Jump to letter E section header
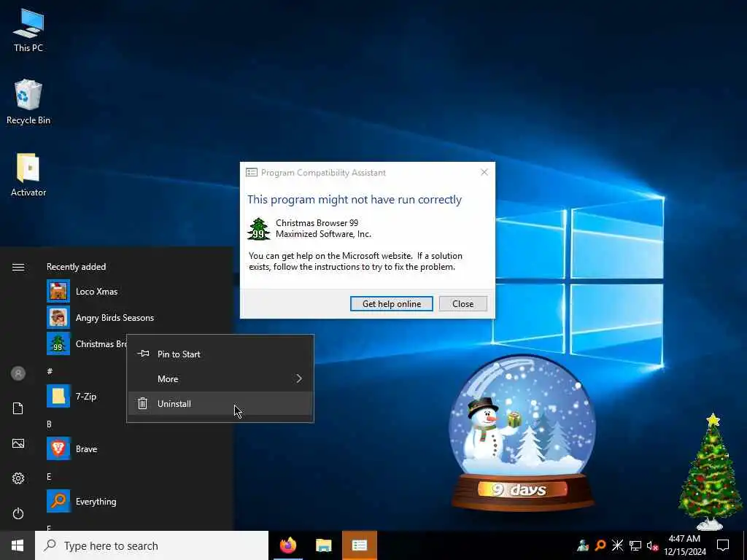 tap(49, 476)
